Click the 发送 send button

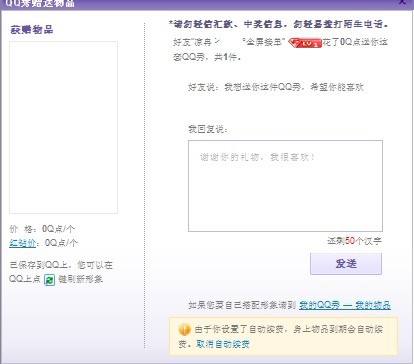pos(346,264)
